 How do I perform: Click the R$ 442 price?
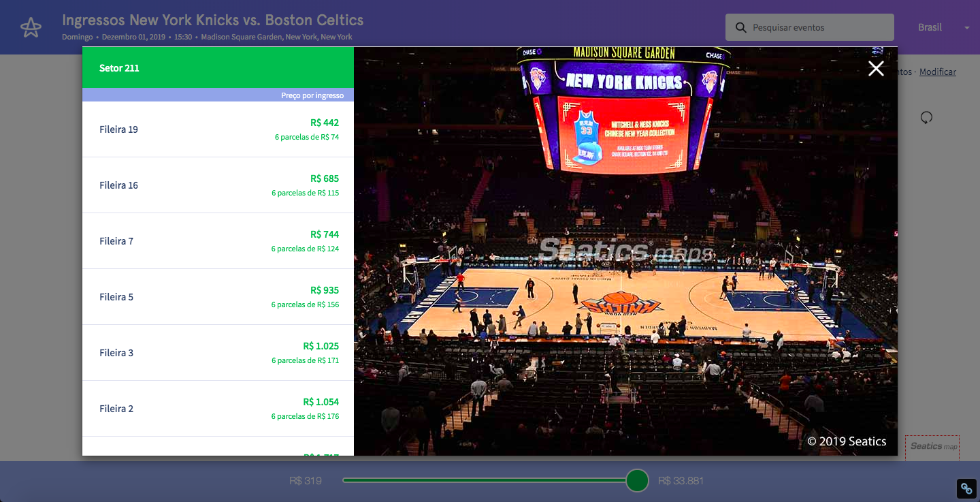coord(325,123)
